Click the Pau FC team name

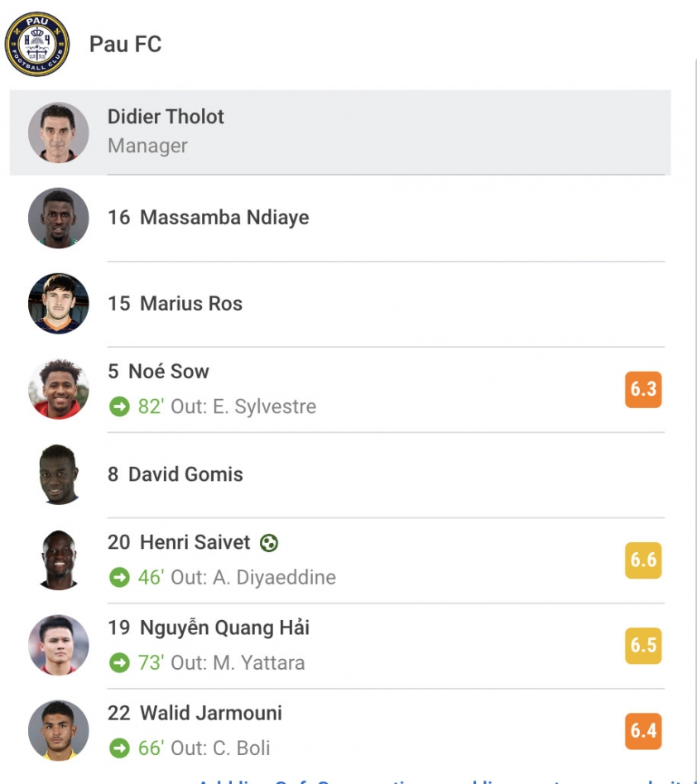click(126, 44)
